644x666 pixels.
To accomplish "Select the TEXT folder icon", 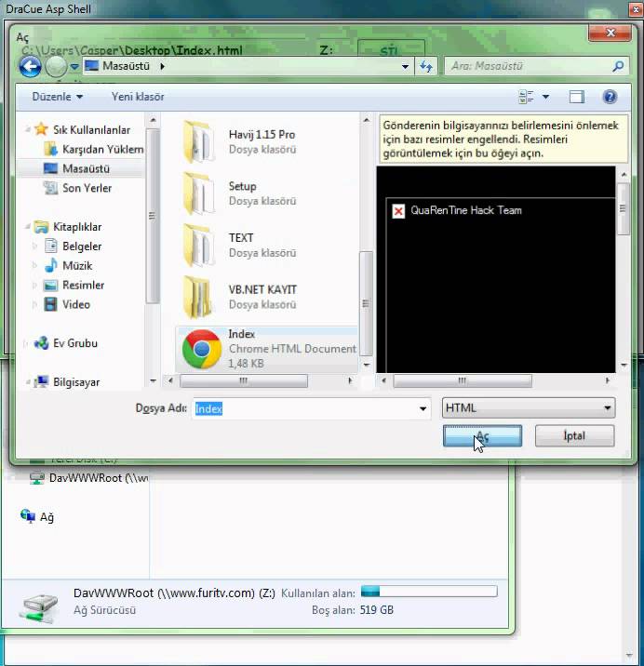I will [x=198, y=246].
